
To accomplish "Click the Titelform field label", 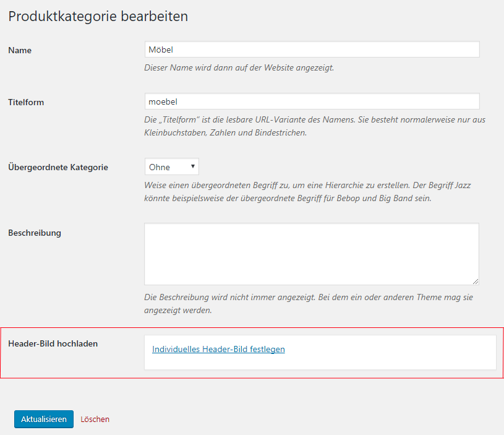I will coord(26,102).
